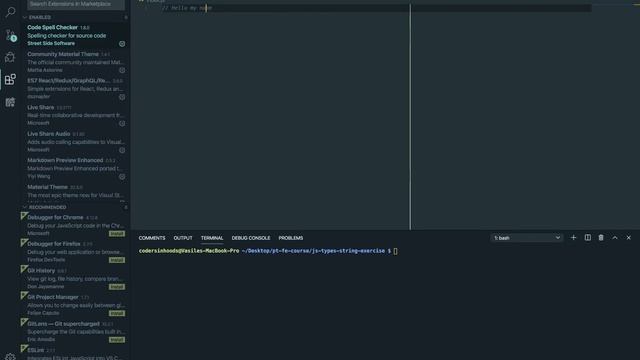Select the TERMINAL panel tab

(212, 238)
